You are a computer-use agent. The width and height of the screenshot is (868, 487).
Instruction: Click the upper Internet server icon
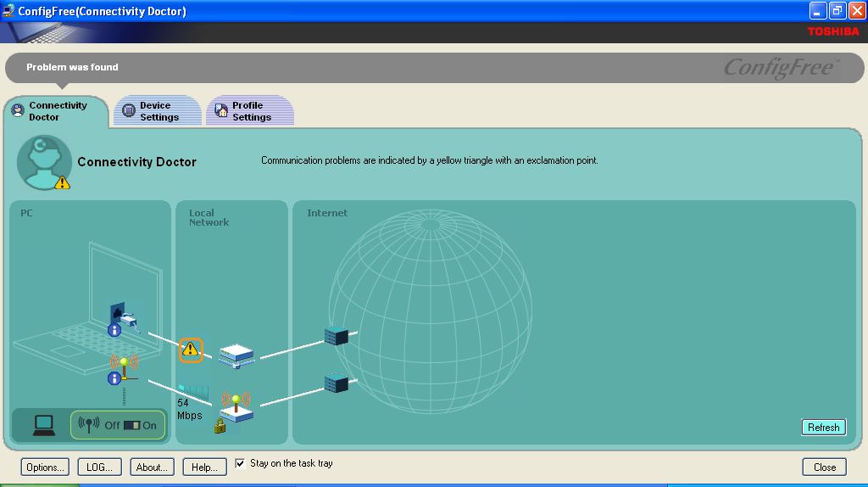[x=337, y=336]
